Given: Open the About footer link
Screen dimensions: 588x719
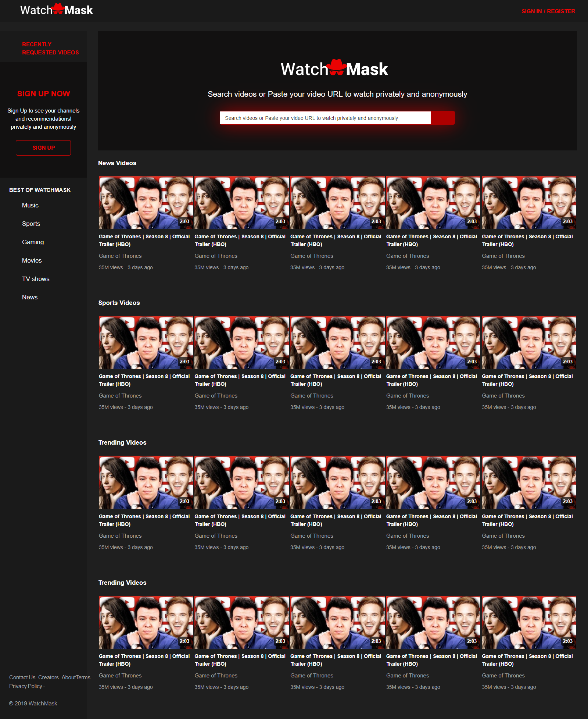Looking at the screenshot, I should [68, 677].
